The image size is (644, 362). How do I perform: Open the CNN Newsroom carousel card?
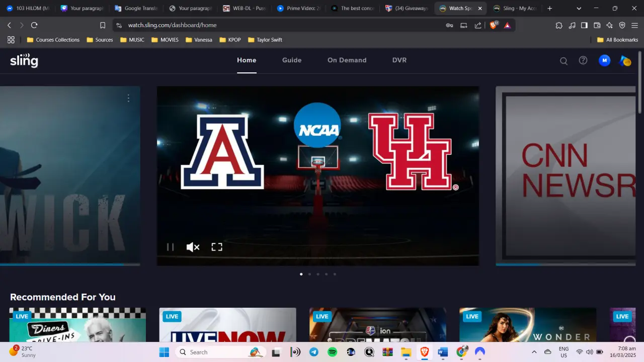[566, 176]
